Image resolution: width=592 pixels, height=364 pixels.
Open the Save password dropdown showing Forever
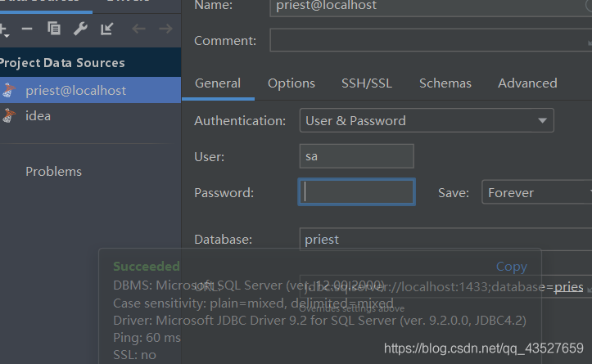click(x=536, y=193)
